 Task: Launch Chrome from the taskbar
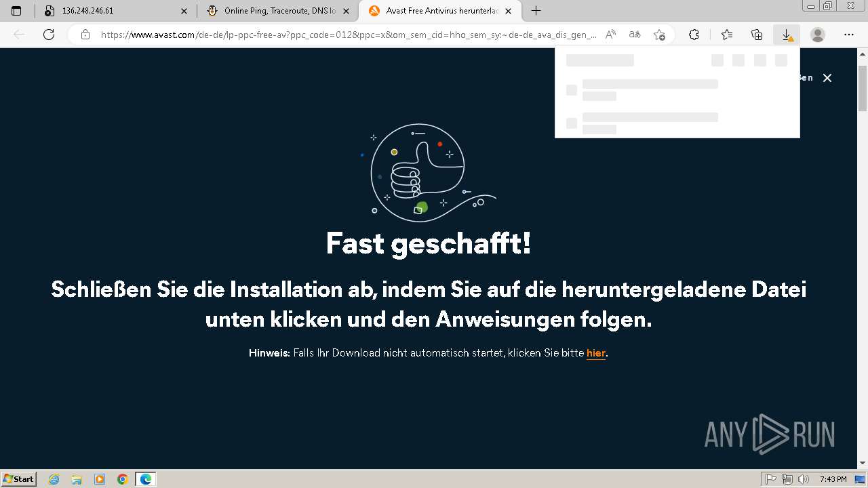[123, 479]
